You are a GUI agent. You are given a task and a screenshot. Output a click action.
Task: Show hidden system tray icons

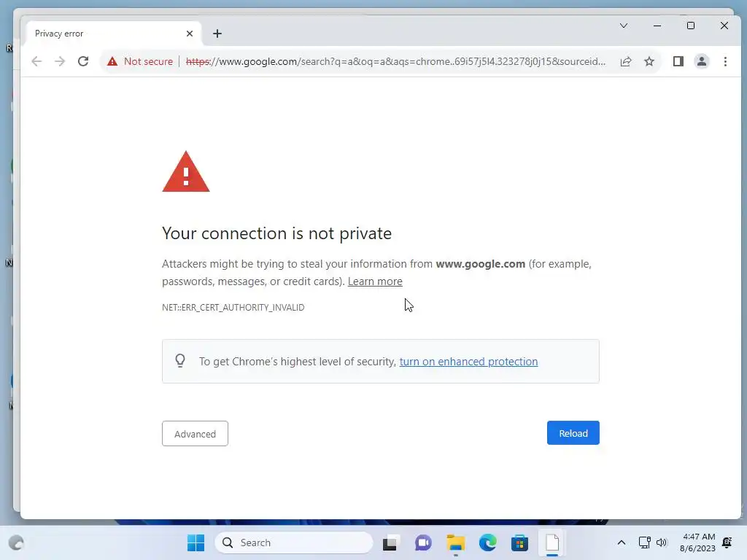(x=622, y=542)
